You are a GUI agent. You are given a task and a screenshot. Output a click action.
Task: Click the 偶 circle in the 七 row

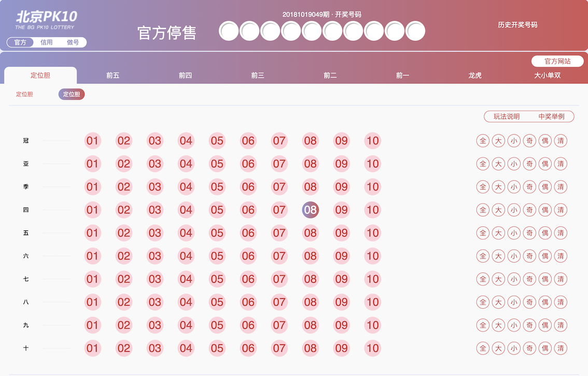(545, 279)
